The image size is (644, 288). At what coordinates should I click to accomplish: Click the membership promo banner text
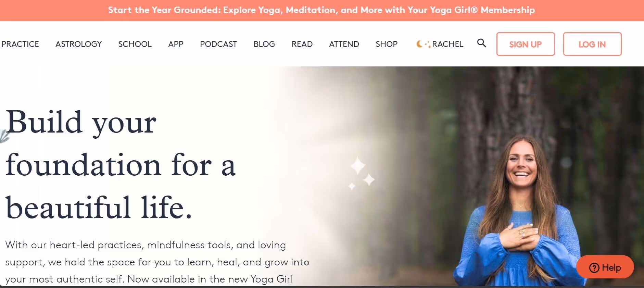pos(321,10)
